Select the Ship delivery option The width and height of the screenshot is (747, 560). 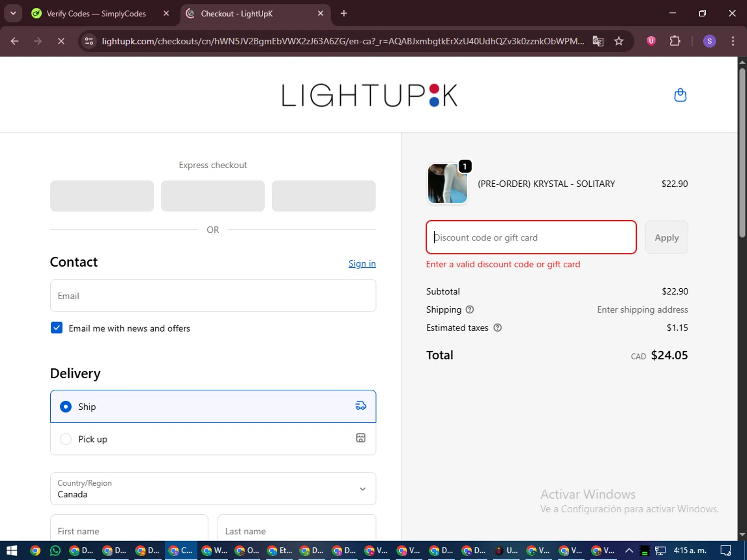(213, 406)
